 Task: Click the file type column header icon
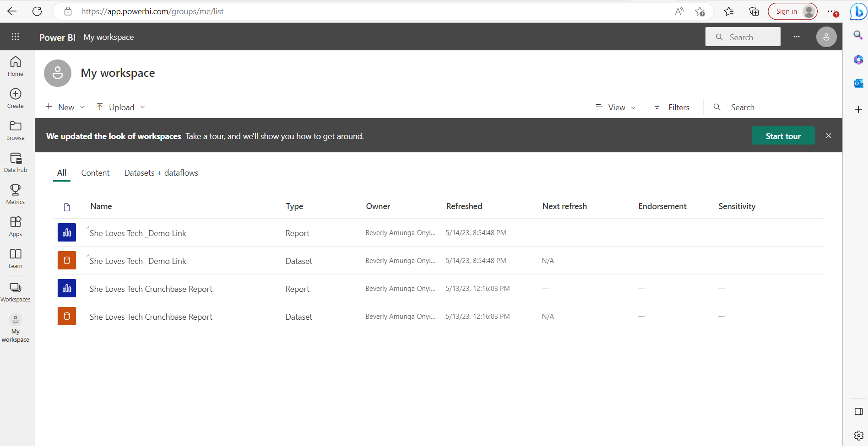pyautogui.click(x=67, y=207)
